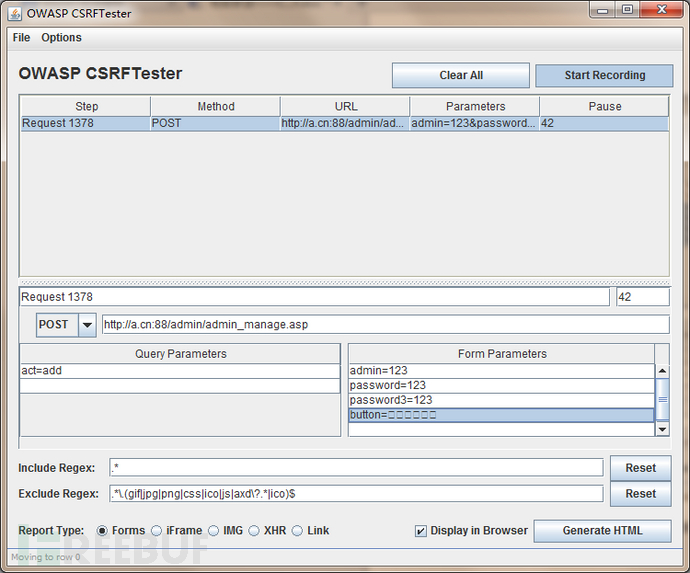Viewport: 690px width, 573px height.
Task: Click the Exclude Regex input field
Action: coord(356,494)
